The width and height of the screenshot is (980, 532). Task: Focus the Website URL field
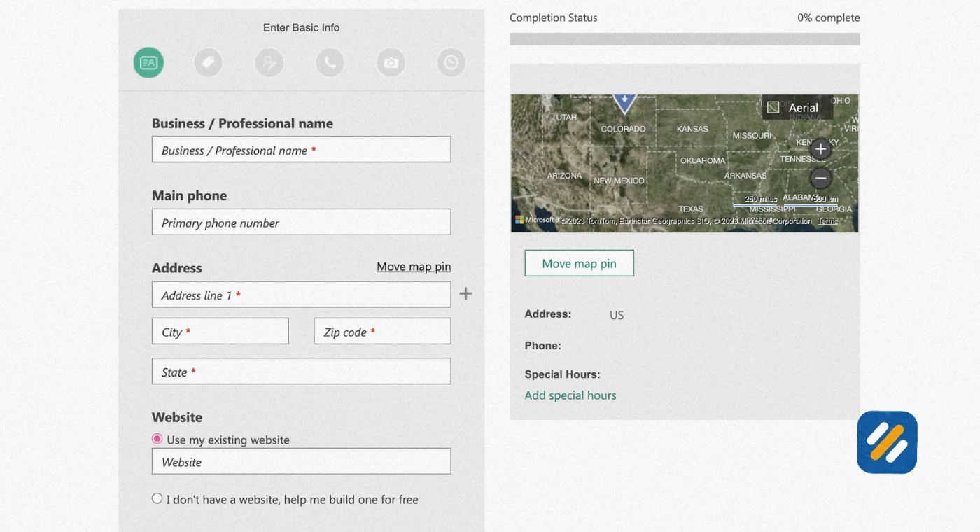coord(301,461)
